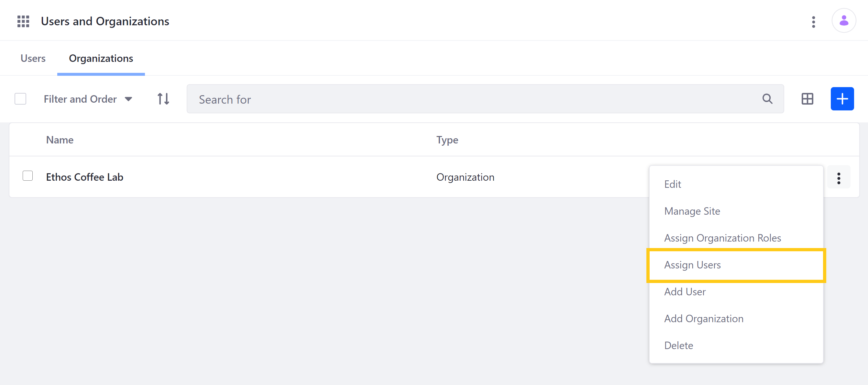Click the vertical ellipsis menu icon
868x385 pixels.
click(x=840, y=178)
